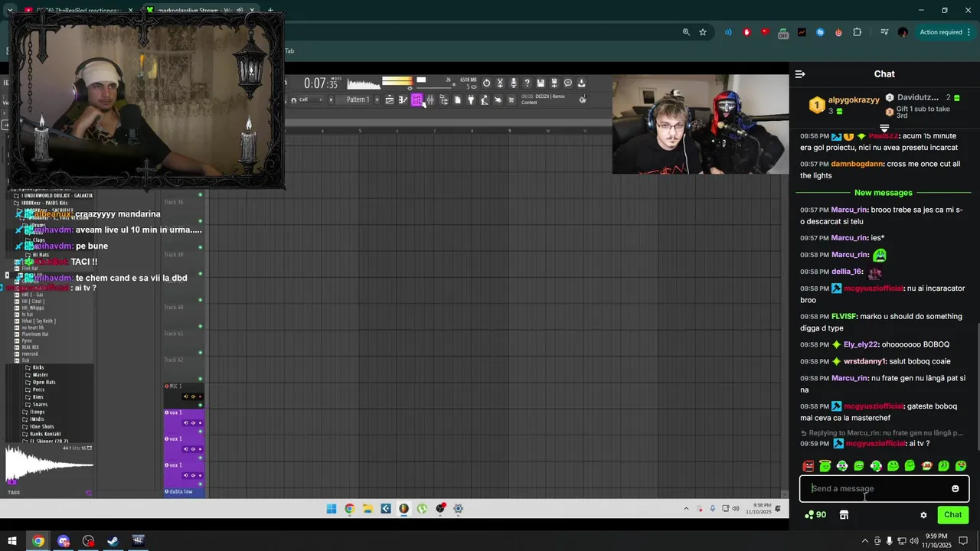Insert the red angry emote
This screenshot has height=551, width=980.
click(808, 466)
